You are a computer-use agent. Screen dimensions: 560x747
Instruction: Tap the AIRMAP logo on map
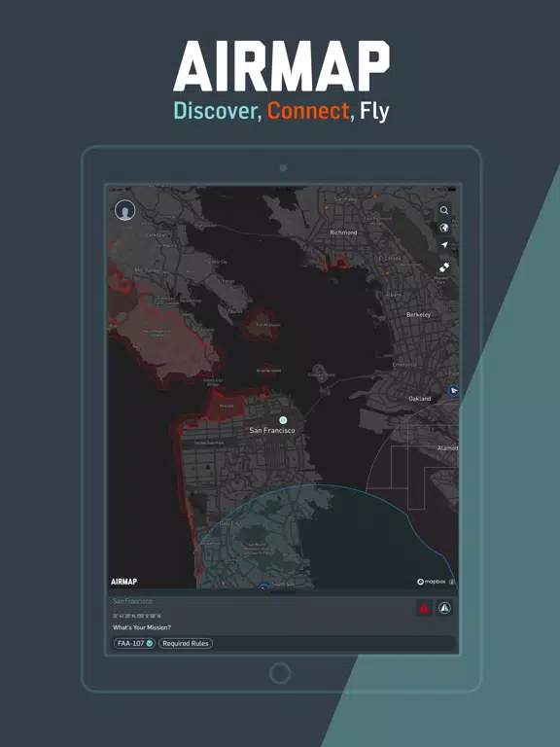[123, 582]
